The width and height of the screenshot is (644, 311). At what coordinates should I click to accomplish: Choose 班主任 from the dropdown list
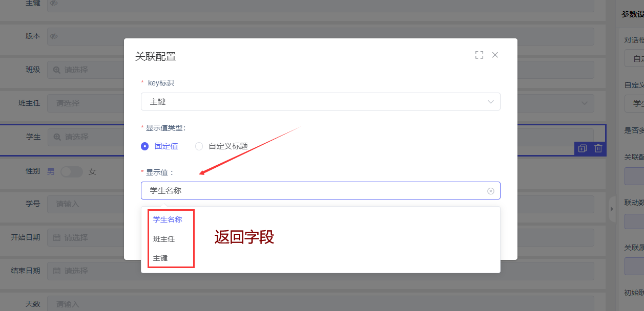164,239
